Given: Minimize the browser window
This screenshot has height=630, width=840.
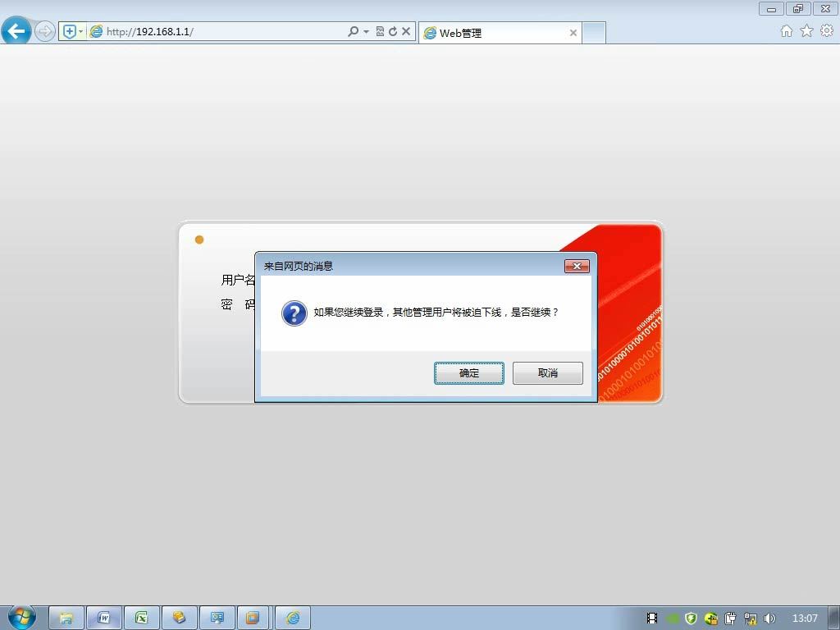Looking at the screenshot, I should 771,8.
